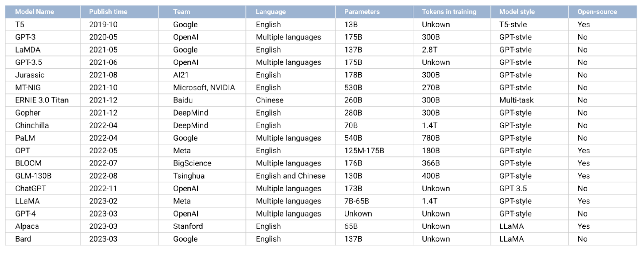Click the 2019-10 publish time cell
The image size is (644, 253).
tap(120, 25)
